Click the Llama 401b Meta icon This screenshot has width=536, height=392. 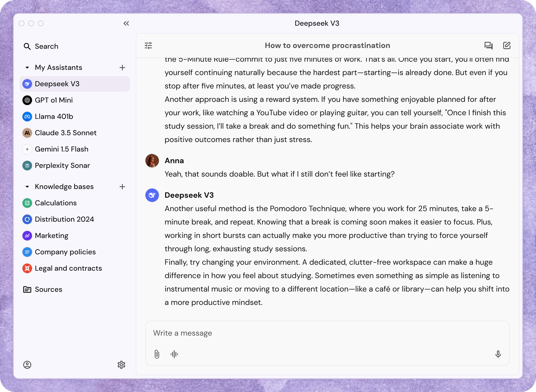(x=27, y=116)
